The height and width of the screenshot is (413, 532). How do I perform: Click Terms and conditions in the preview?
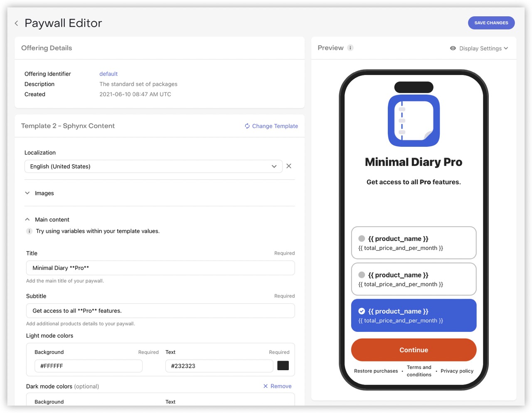(419, 371)
